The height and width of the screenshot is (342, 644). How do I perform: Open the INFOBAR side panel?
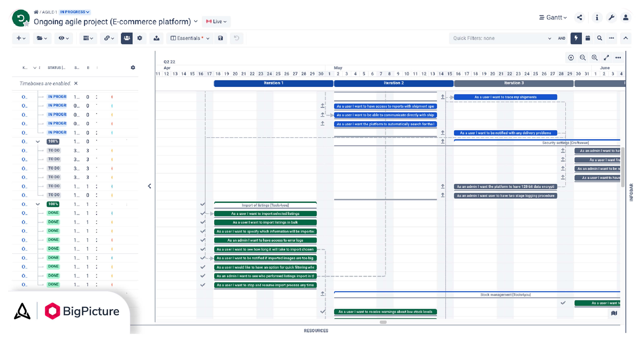tap(631, 192)
